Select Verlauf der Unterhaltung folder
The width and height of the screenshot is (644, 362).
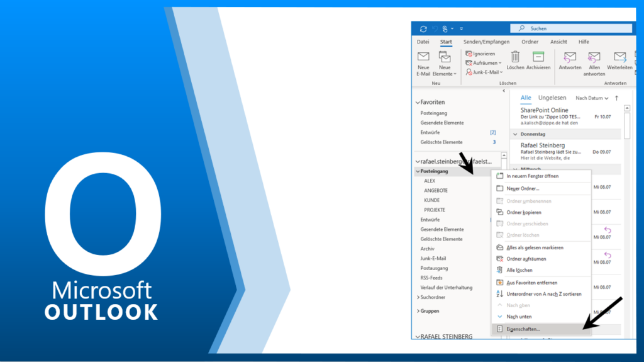(x=446, y=288)
